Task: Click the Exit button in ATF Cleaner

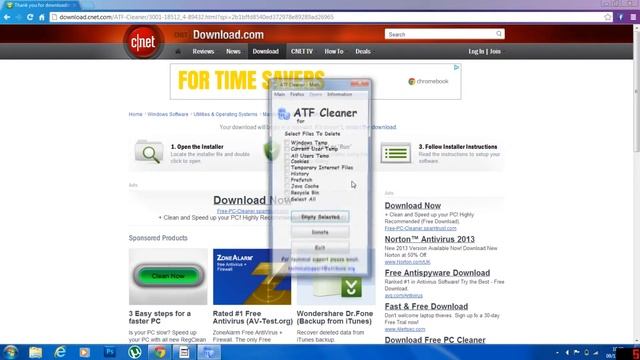Action: (320, 248)
